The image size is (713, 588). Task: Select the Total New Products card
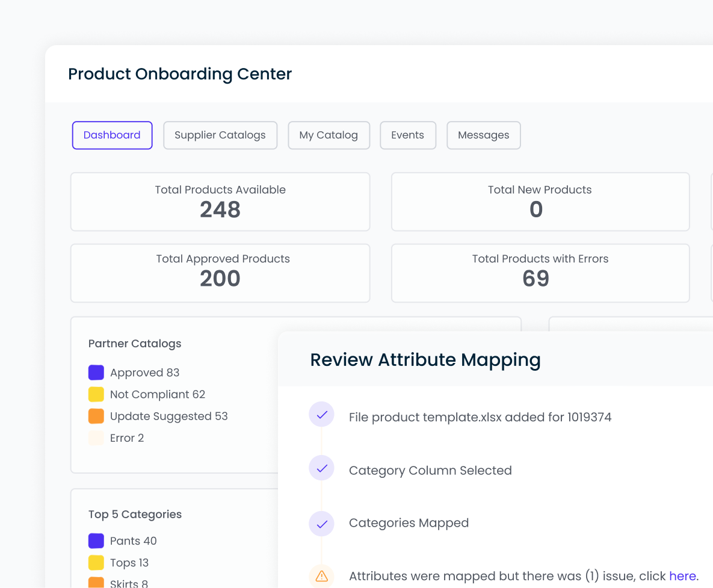[540, 202]
